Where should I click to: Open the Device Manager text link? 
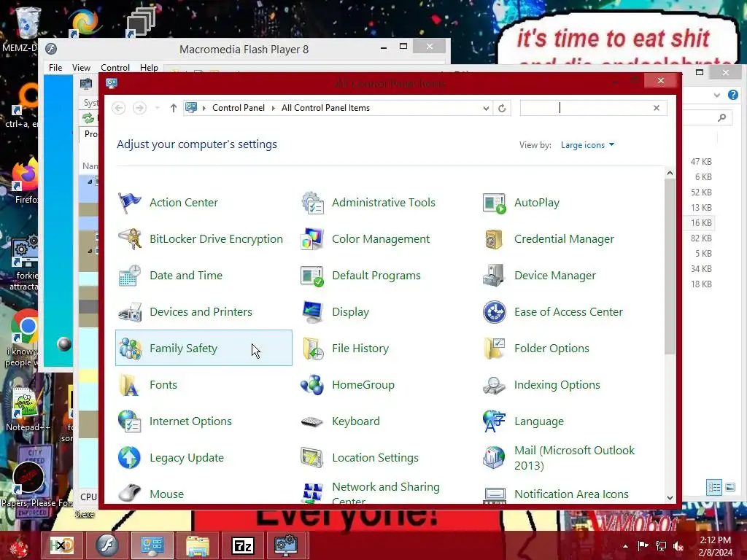555,276
